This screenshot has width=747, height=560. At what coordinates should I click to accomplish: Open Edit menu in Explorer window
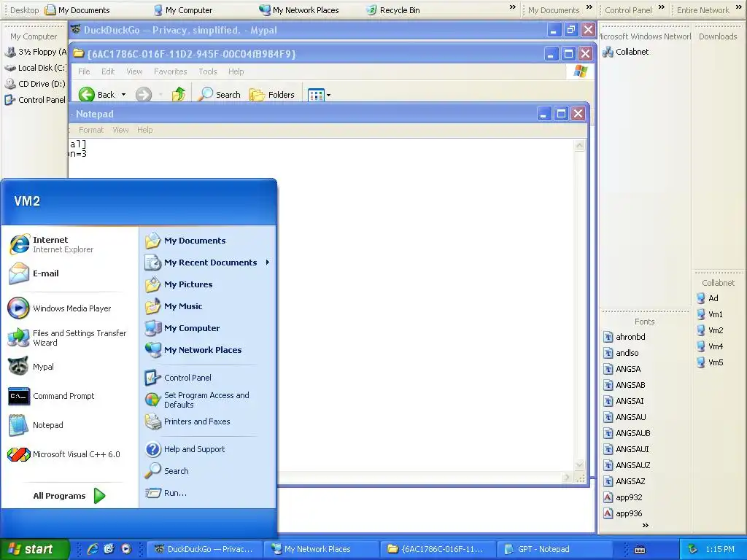click(x=108, y=71)
